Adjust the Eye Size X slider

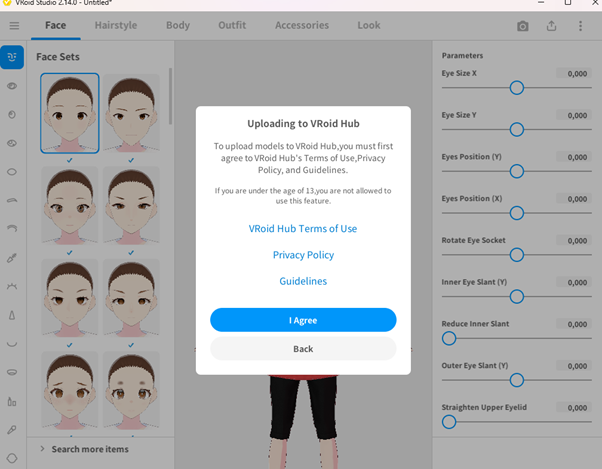coord(516,88)
